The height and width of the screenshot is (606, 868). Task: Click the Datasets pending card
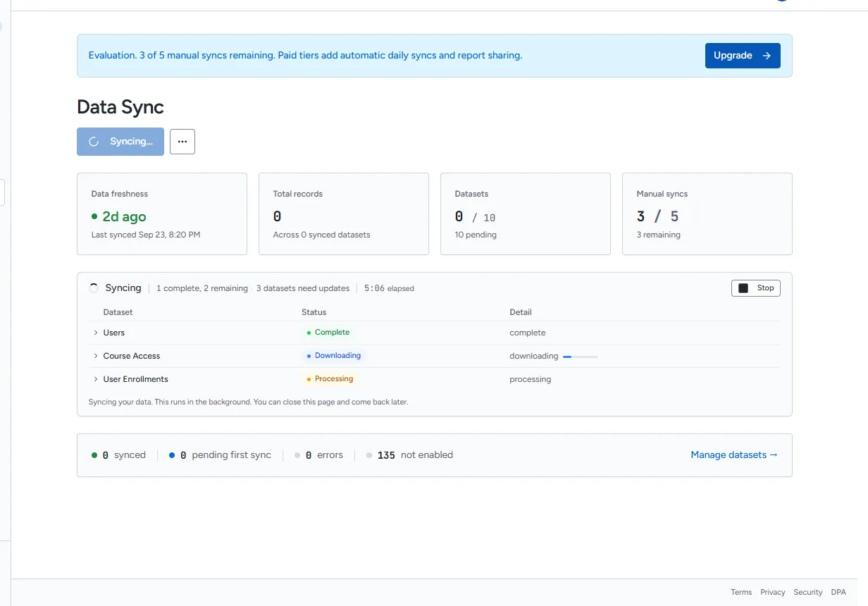(x=526, y=214)
